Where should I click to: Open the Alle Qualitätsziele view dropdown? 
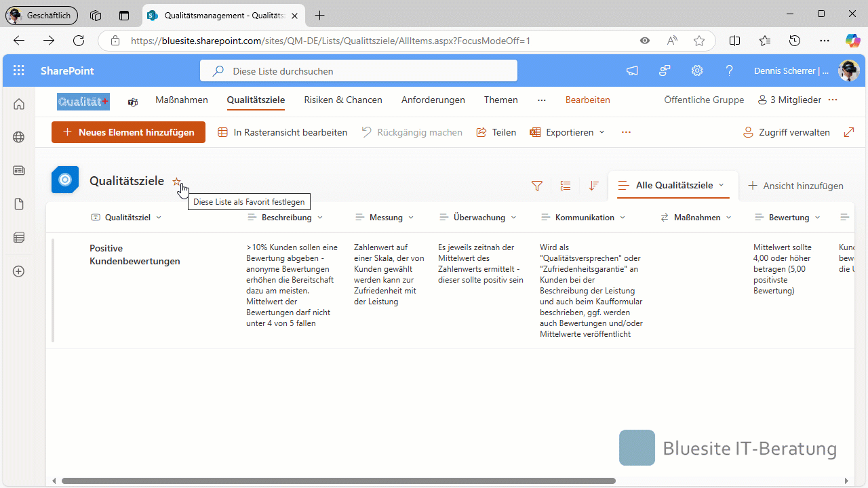coord(679,185)
